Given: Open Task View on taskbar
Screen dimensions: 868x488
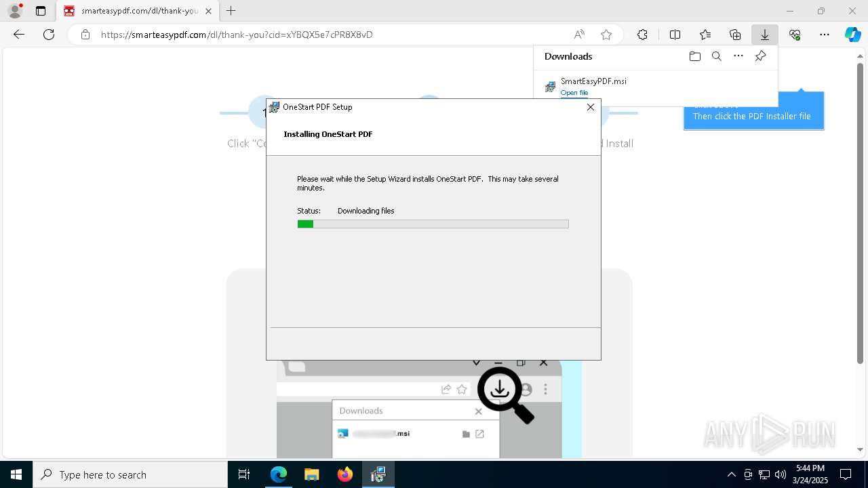Looking at the screenshot, I should tap(244, 474).
